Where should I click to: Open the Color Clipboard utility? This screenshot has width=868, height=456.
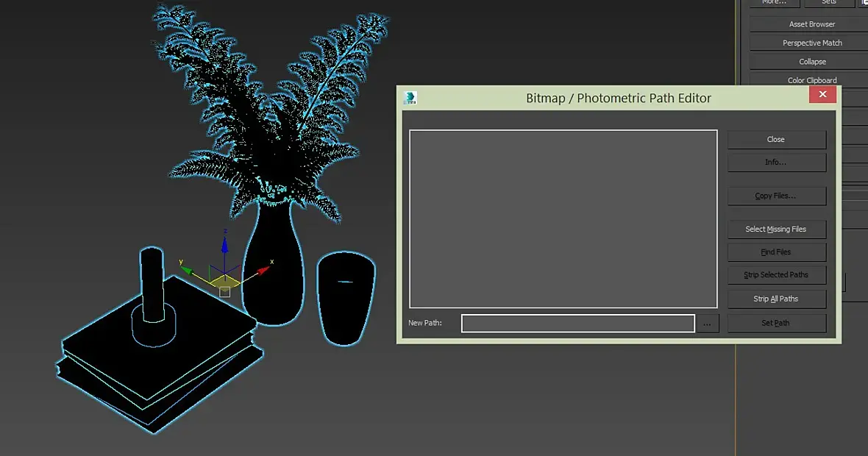click(812, 80)
